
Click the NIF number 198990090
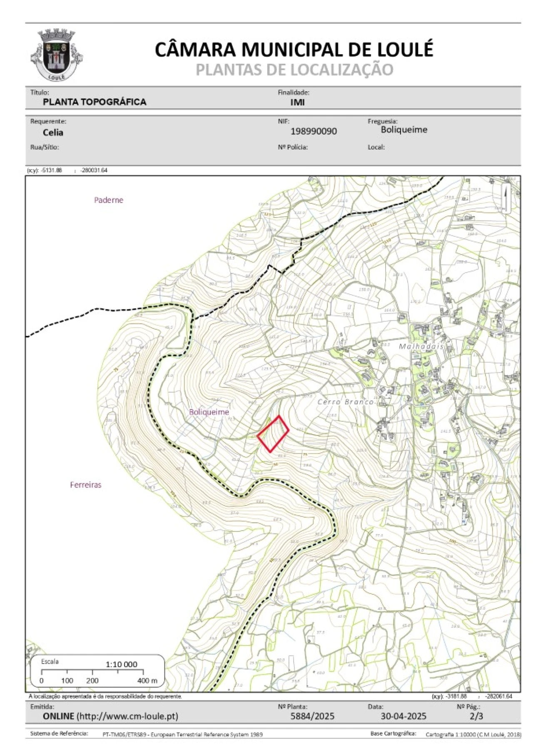(314, 131)
